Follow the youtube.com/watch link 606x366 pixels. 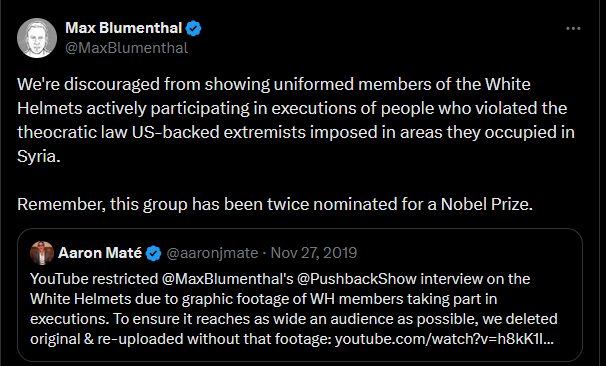[444, 339]
